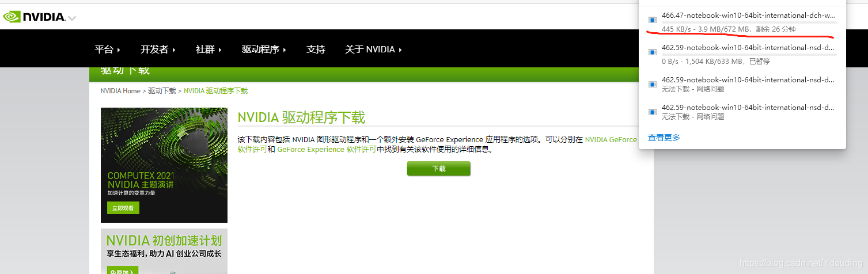
Task: Click the NVIDIA logo in the header
Action: click(x=35, y=17)
